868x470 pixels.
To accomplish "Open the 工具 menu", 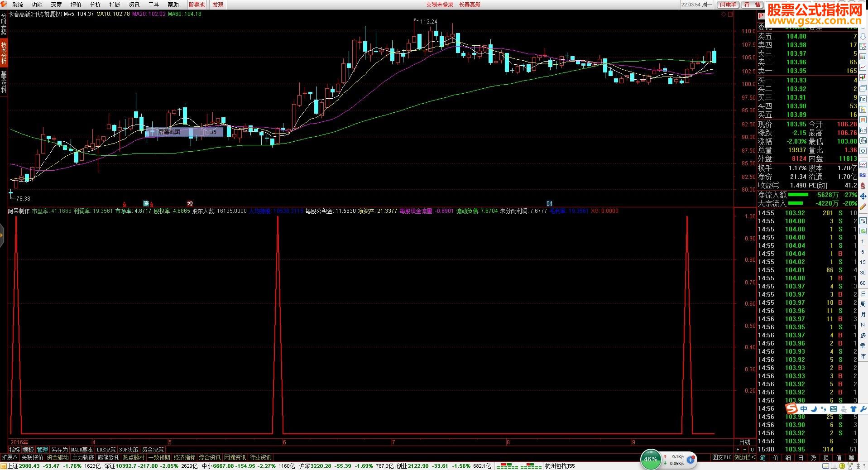I will point(153,5).
